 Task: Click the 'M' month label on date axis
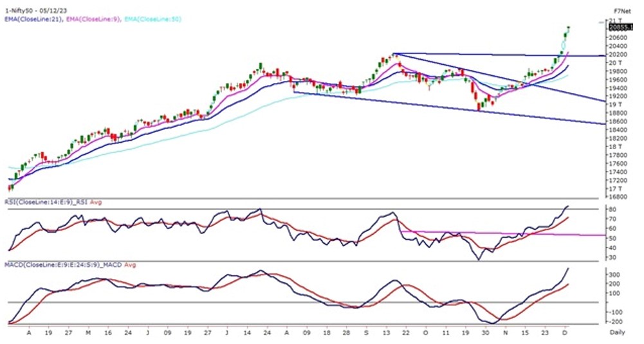click(x=88, y=333)
